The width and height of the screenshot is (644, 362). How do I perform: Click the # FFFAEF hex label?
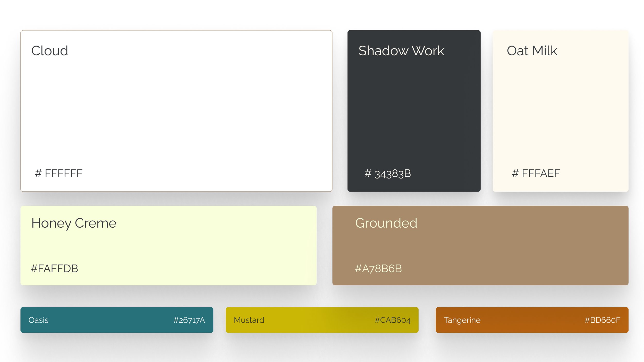(536, 173)
